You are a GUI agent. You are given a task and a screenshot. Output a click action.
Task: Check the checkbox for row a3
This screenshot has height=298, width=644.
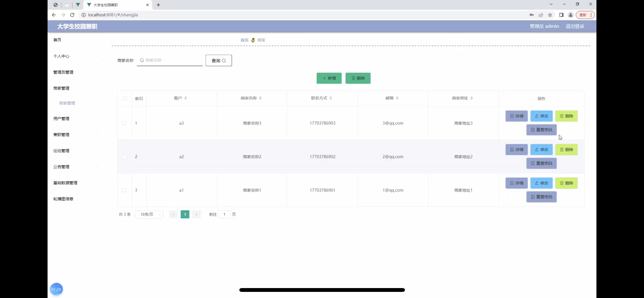tap(124, 123)
